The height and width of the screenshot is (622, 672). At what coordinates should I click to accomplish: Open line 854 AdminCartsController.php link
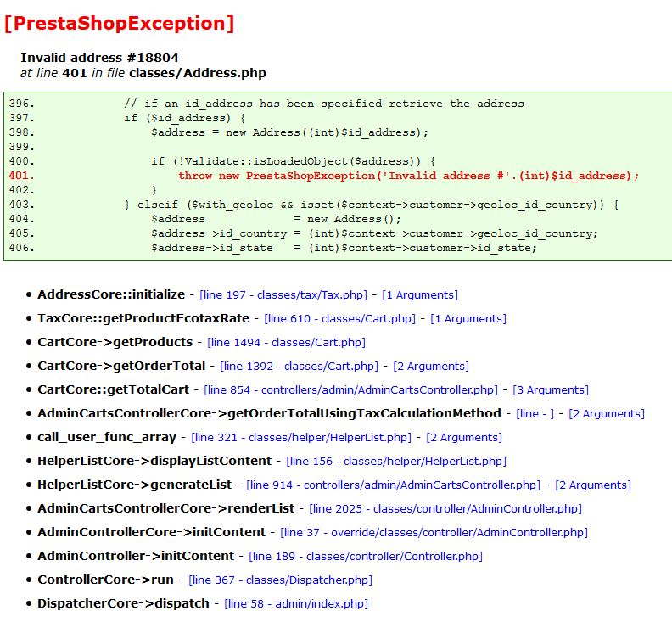click(x=350, y=389)
